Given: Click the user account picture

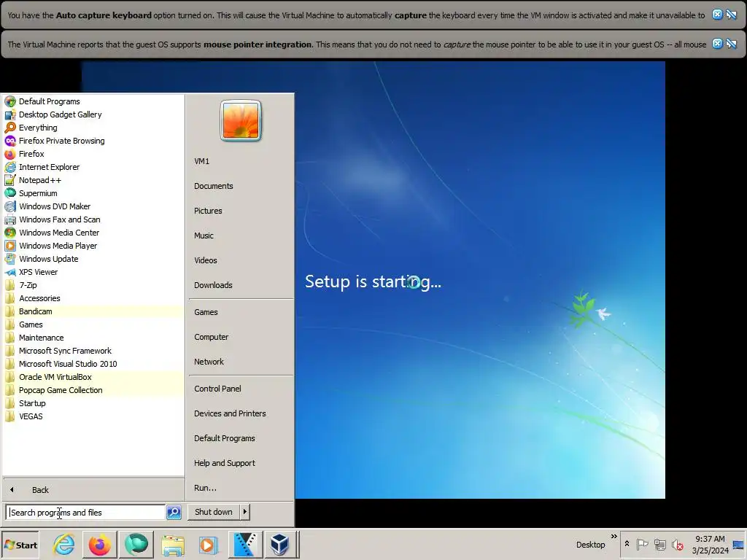Looking at the screenshot, I should [241, 120].
